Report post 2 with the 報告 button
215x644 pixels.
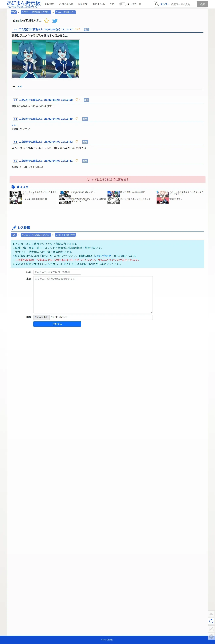click(86, 100)
